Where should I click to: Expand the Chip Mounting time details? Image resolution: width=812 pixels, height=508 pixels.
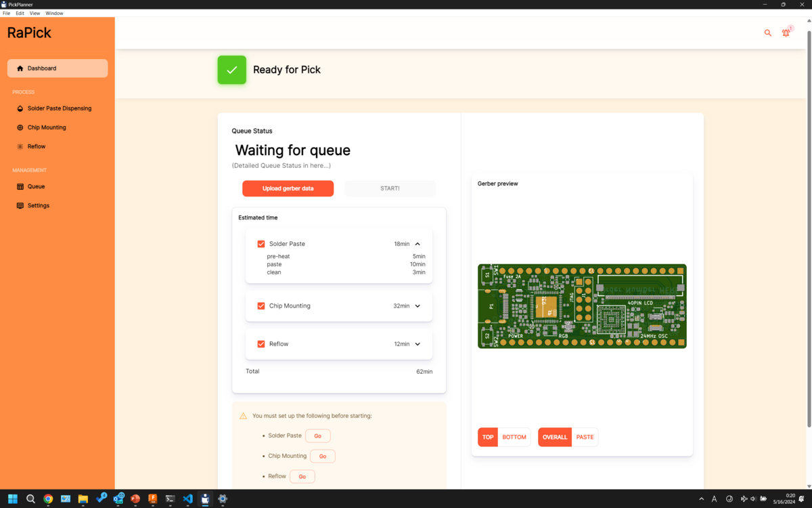coord(418,306)
